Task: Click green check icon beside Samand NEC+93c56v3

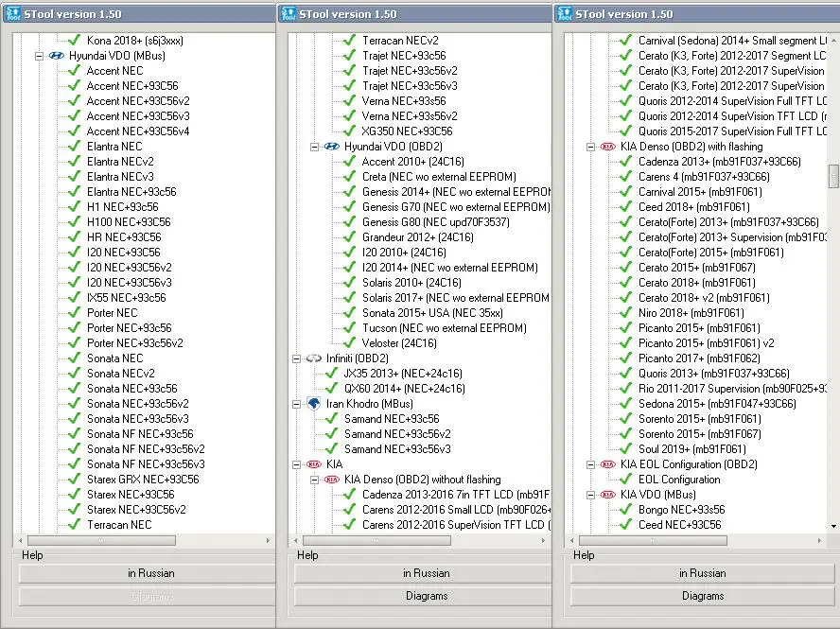Action: (x=332, y=449)
